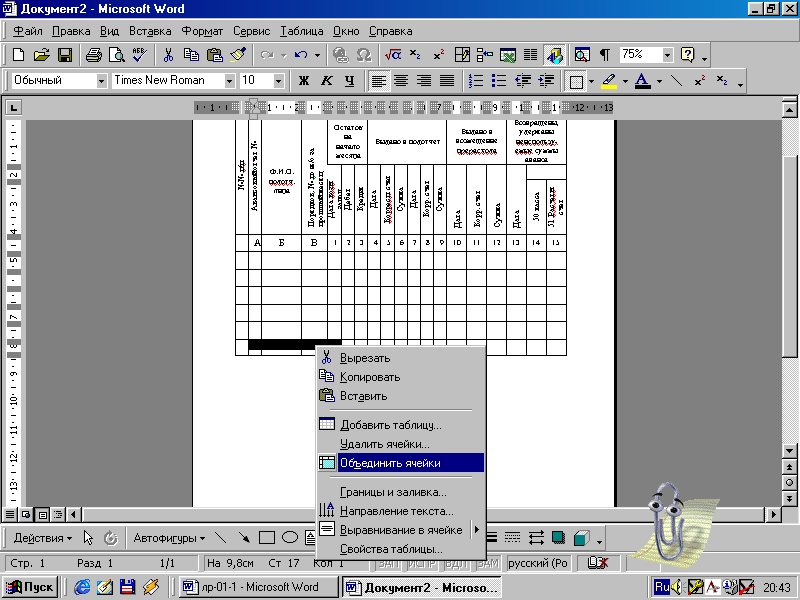Open a file with the folder icon
Viewport: 800px width, 600px height.
41,55
